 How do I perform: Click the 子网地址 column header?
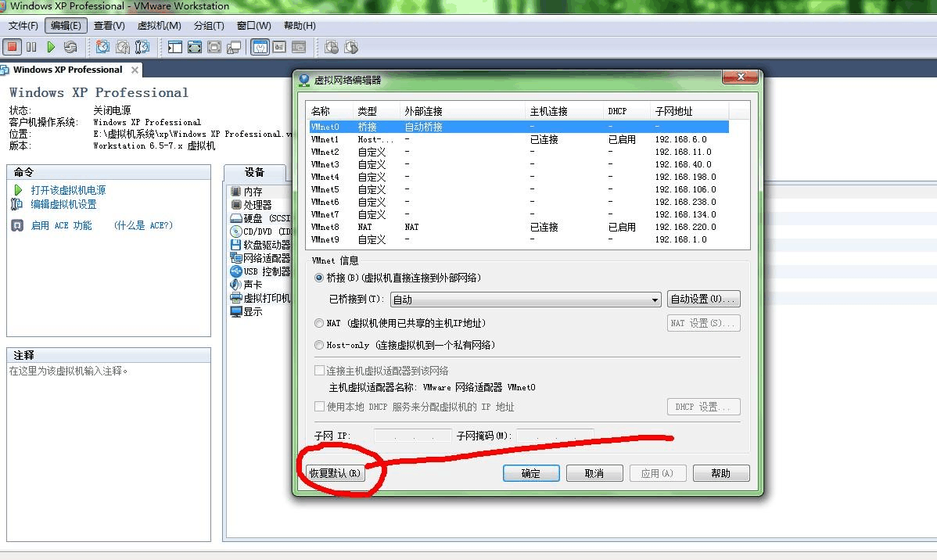coord(689,111)
